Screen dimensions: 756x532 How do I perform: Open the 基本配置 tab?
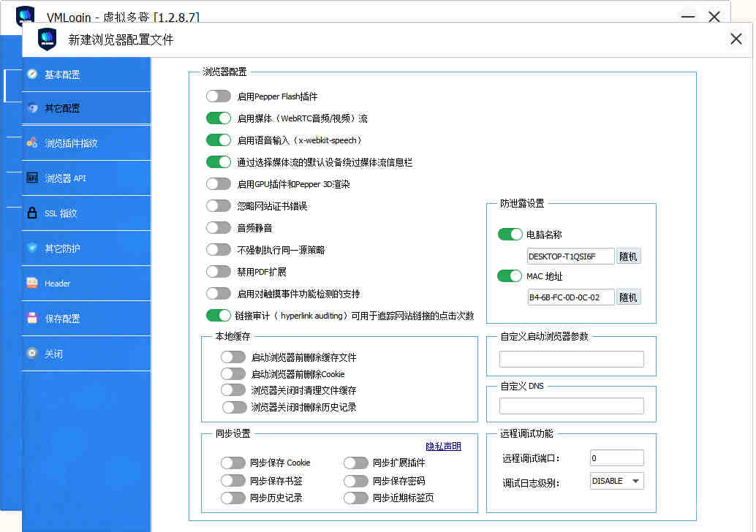[x=86, y=75]
